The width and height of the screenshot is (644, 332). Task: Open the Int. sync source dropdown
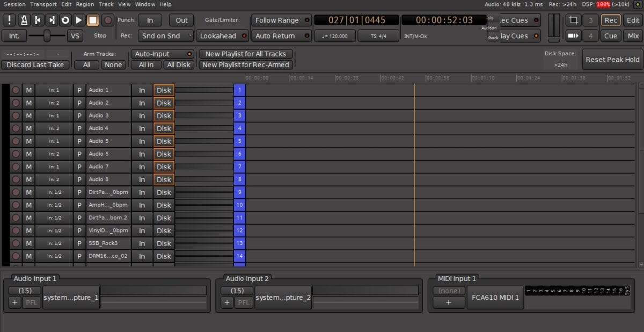[14, 36]
